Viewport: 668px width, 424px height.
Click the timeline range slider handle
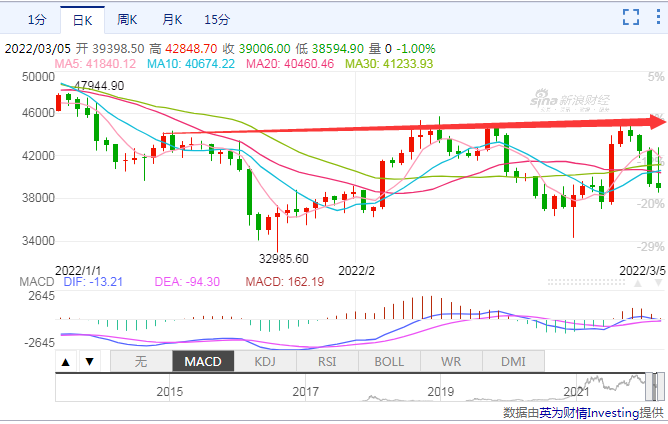click(x=656, y=385)
